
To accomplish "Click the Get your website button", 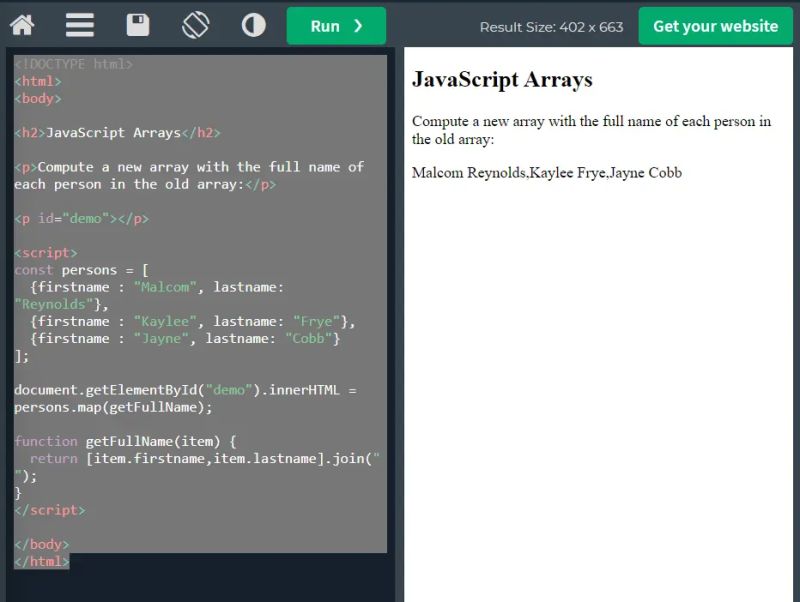I will pos(715,25).
